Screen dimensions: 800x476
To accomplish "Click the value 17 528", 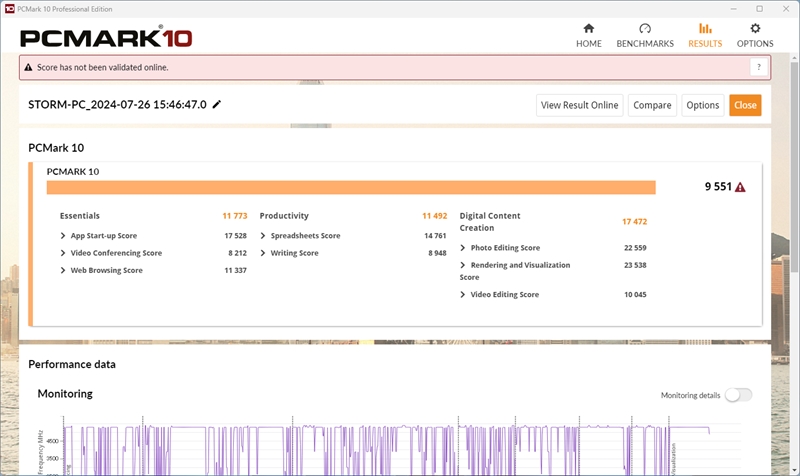I will coord(236,236).
